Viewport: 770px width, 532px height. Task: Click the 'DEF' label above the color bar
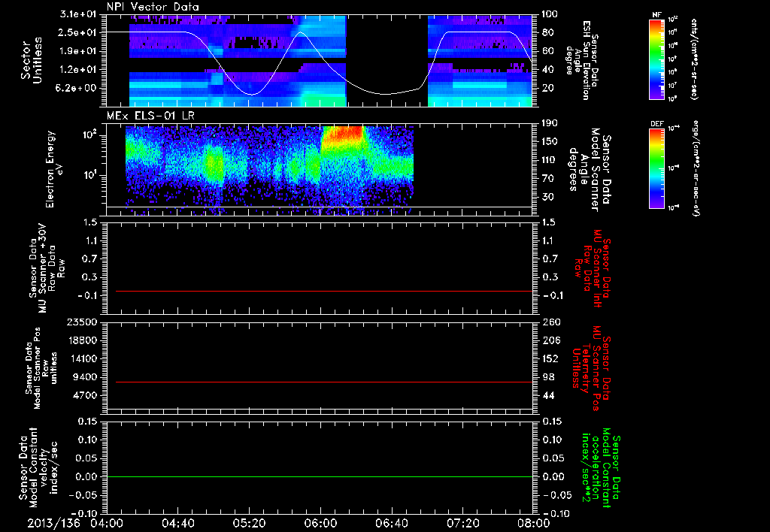[x=656, y=124]
